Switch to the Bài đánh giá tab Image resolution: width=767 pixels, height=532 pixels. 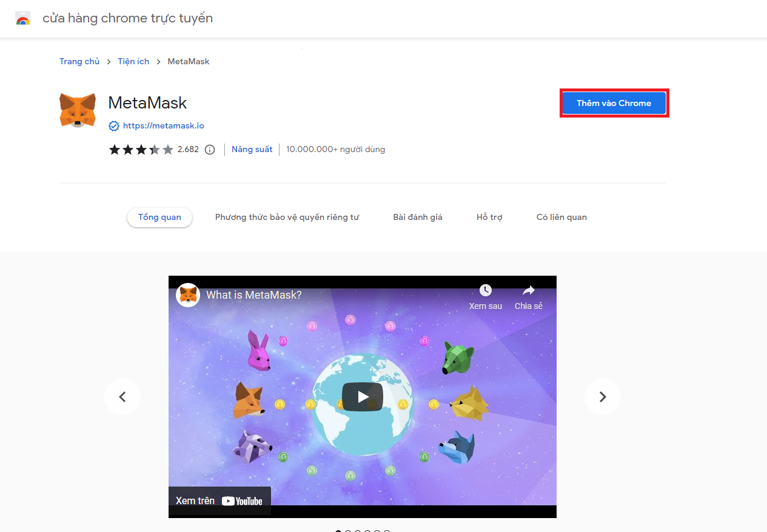[417, 216]
